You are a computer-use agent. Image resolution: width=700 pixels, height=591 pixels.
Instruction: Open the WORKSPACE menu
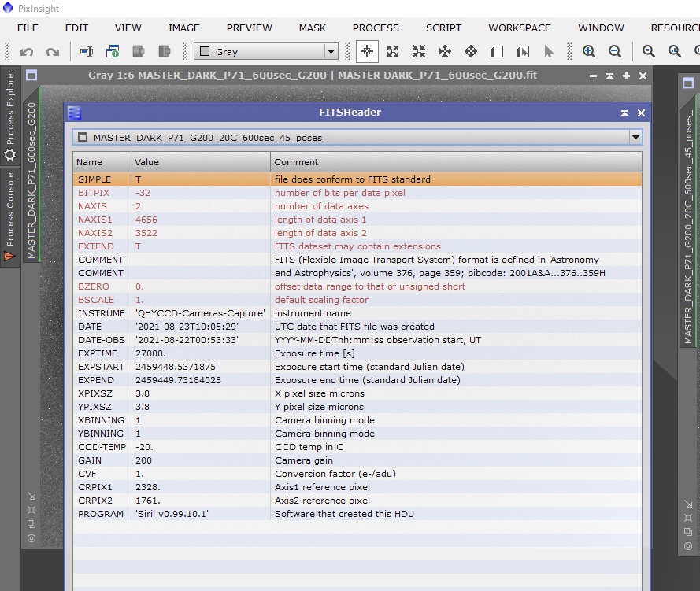pos(520,28)
